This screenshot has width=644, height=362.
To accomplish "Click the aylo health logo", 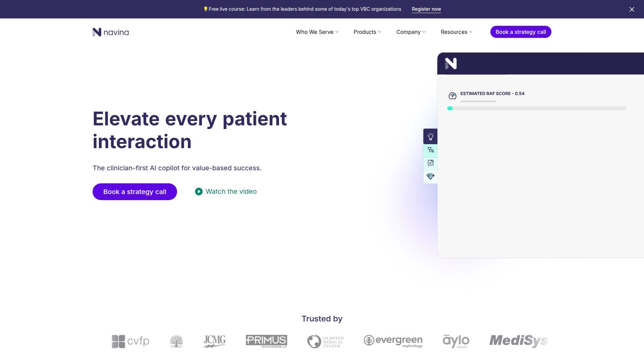I will point(456,341).
